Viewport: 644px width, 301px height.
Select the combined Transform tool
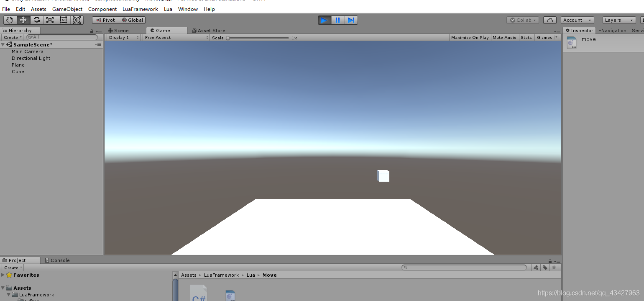(77, 20)
